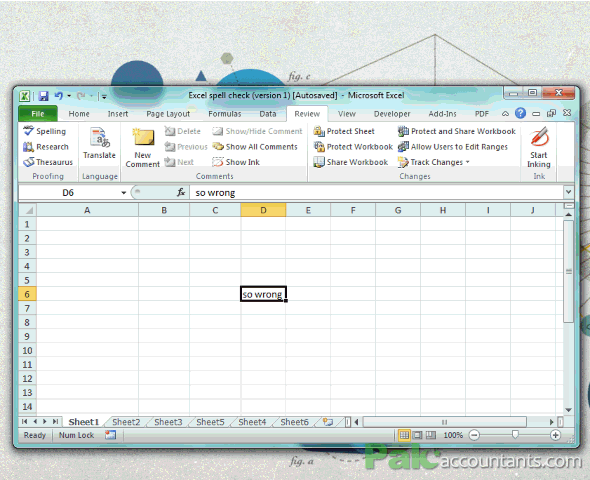
Task: Switch to Page Break Preview view
Action: (430, 435)
